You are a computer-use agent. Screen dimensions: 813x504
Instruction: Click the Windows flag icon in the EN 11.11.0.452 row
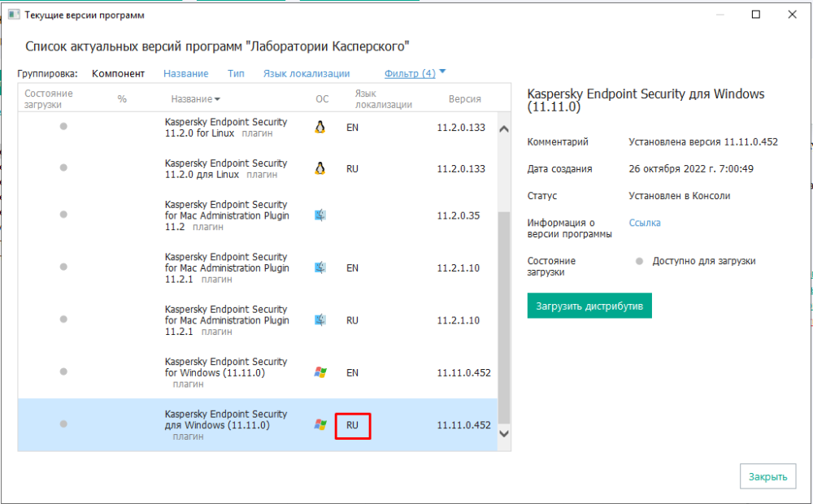pyautogui.click(x=320, y=371)
